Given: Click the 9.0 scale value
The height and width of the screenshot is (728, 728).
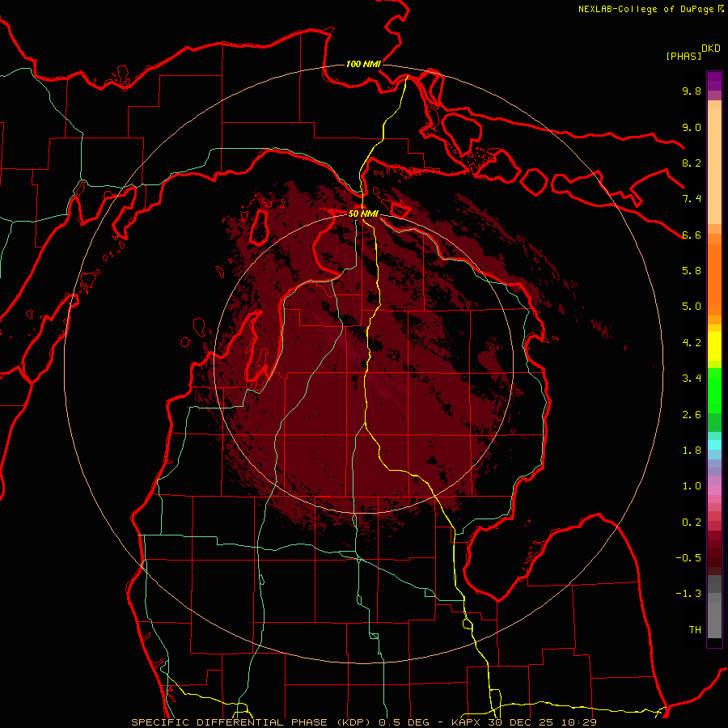Looking at the screenshot, I should tap(692, 127).
